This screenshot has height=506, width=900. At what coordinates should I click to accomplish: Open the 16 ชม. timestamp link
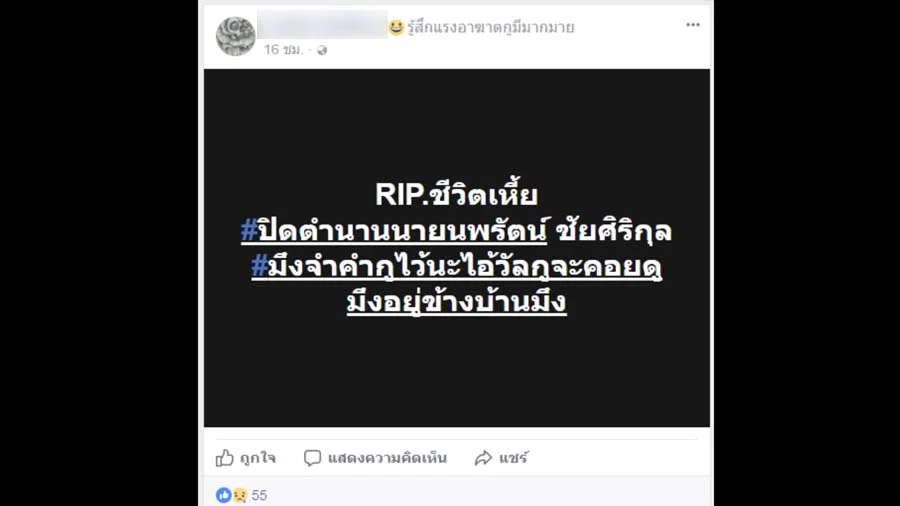[283, 50]
